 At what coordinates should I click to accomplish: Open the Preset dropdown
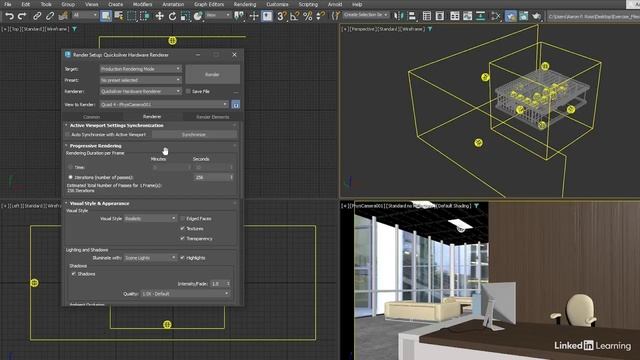coord(140,80)
